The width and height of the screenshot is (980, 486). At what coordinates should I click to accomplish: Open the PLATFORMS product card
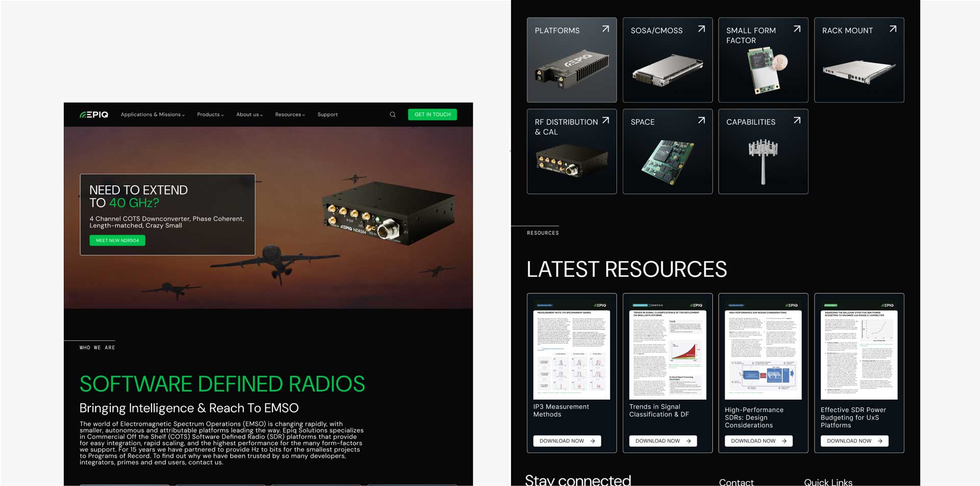point(572,60)
